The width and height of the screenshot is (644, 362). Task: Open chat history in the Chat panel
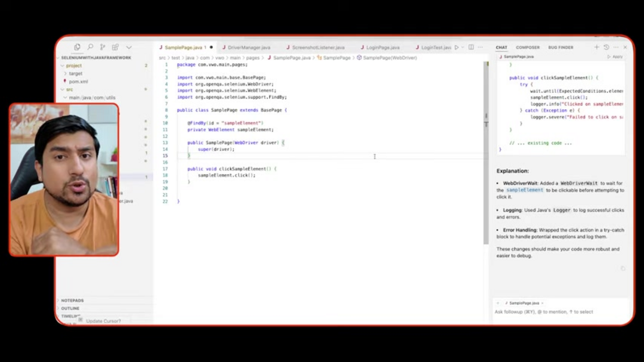tap(606, 47)
